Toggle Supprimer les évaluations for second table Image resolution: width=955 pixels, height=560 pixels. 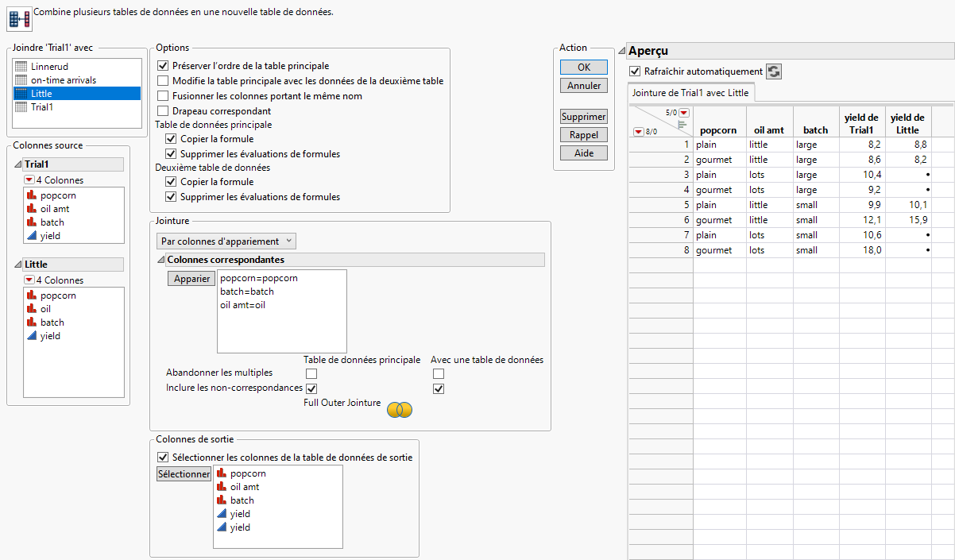(171, 197)
